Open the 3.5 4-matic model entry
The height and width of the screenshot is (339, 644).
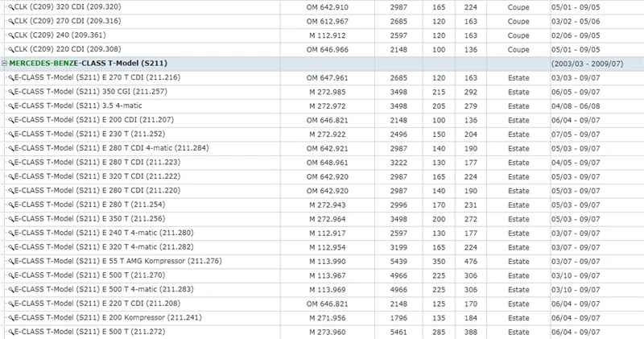point(78,105)
